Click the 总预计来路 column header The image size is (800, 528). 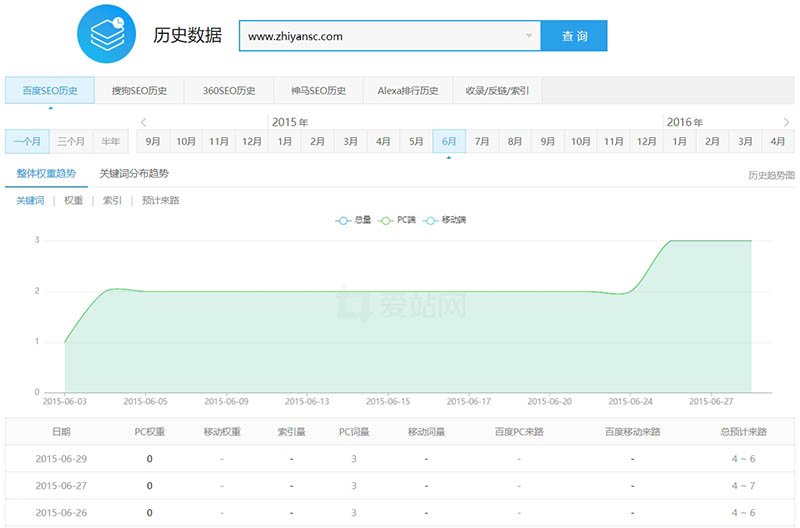[x=743, y=432]
